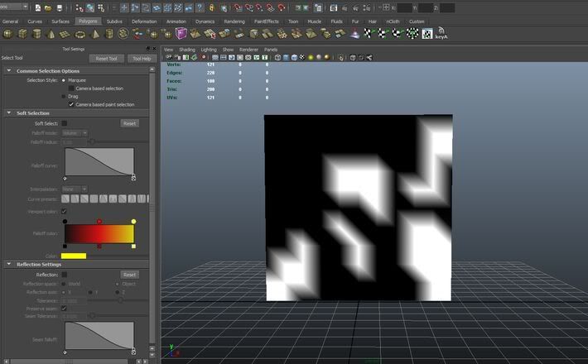Uncheck Camera based paint selection
This screenshot has width=588, height=364.
pyautogui.click(x=71, y=105)
